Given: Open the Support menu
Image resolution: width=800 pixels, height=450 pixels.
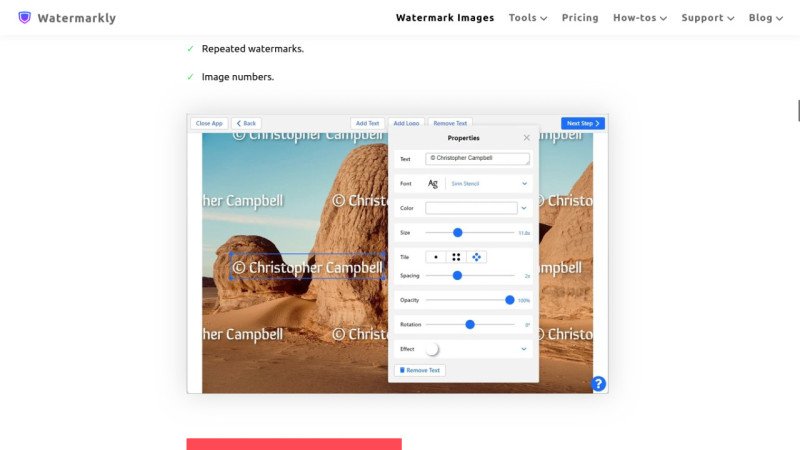Looking at the screenshot, I should coord(707,18).
